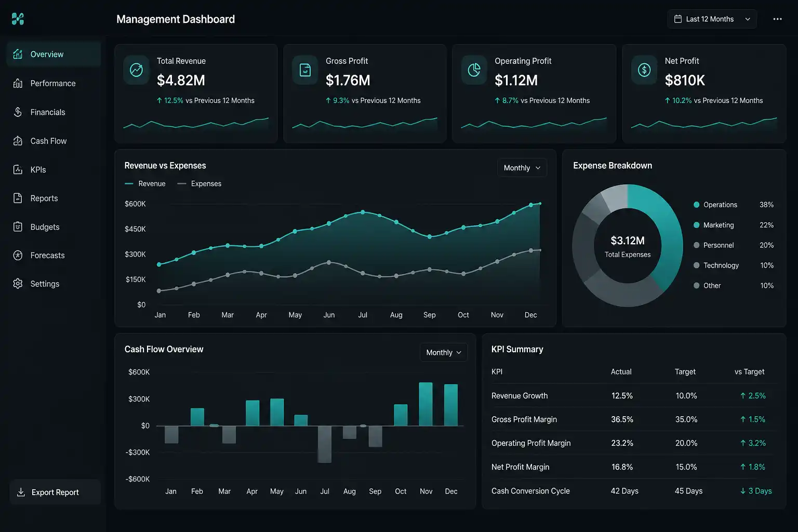Click the 42 Days actual value
Viewport: 798px width, 532px height.
pos(624,491)
